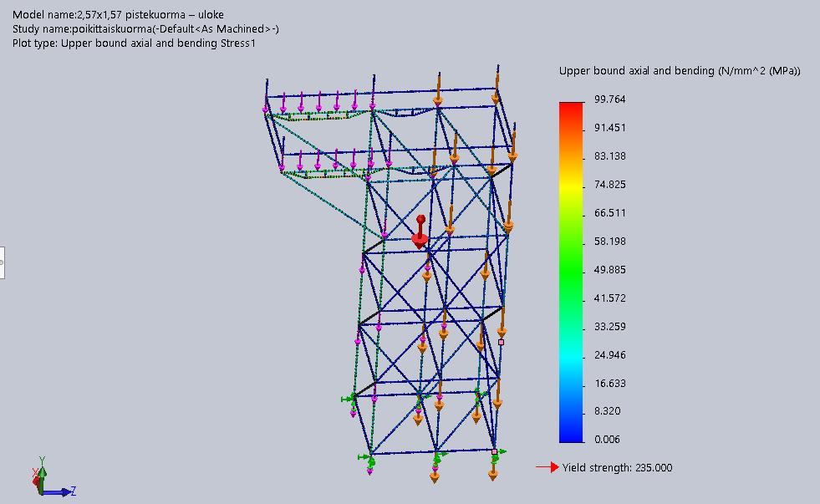Click the stress color gradient legend bar
820x504 pixels.
point(571,272)
